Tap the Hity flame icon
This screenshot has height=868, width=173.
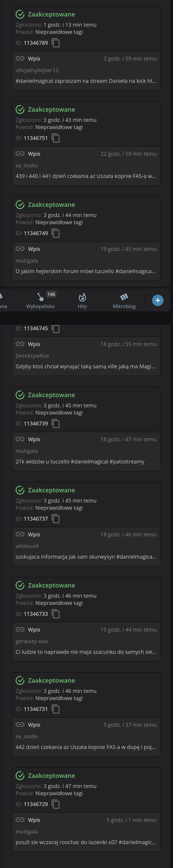pyautogui.click(x=82, y=297)
